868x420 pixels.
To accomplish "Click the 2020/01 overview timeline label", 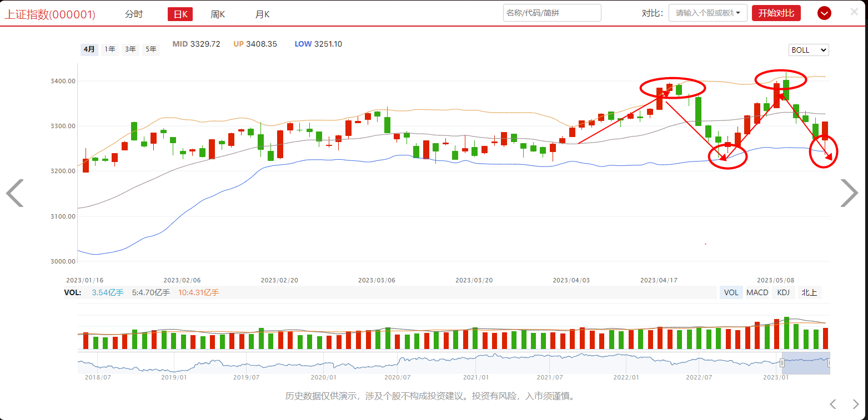I will (x=323, y=377).
